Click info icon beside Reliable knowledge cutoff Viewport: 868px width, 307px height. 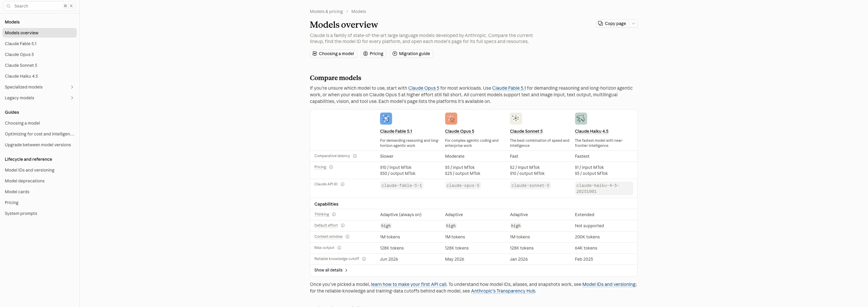(364, 259)
